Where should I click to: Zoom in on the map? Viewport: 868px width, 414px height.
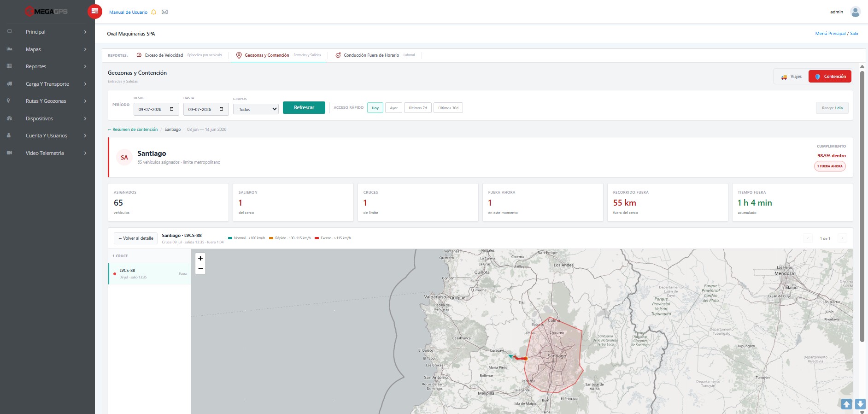[x=200, y=258]
